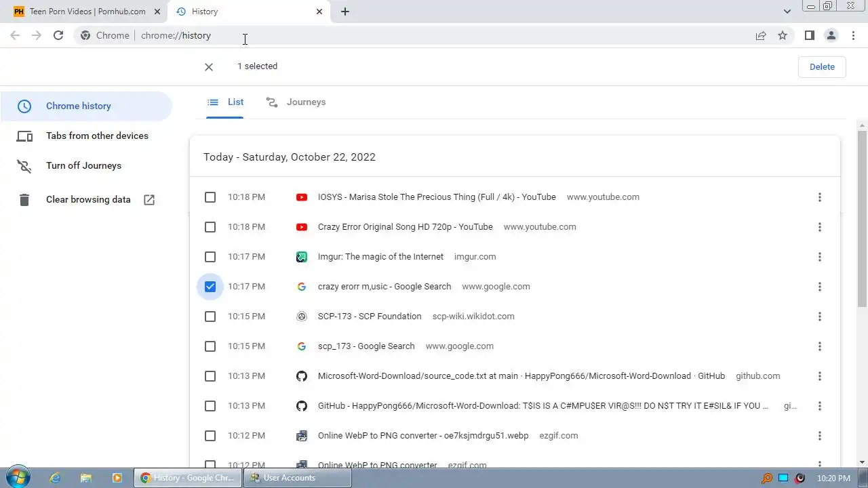Screen dimensions: 868x488
Task: Select the IOSYS Marisa YouTube entry checkbox
Action: tap(210, 197)
